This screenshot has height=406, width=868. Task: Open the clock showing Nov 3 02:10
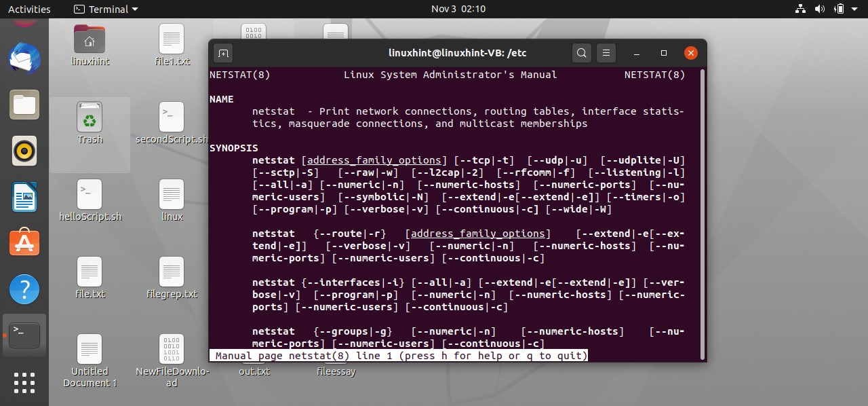458,9
